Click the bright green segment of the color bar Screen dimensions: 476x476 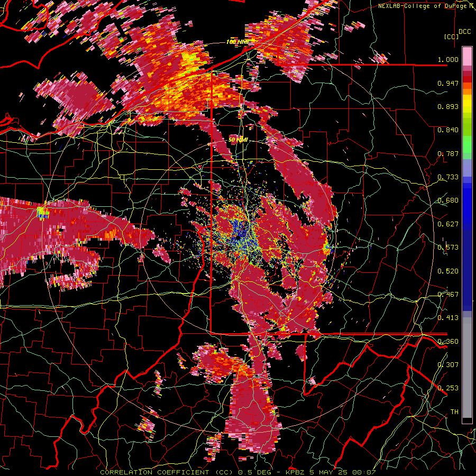click(467, 145)
